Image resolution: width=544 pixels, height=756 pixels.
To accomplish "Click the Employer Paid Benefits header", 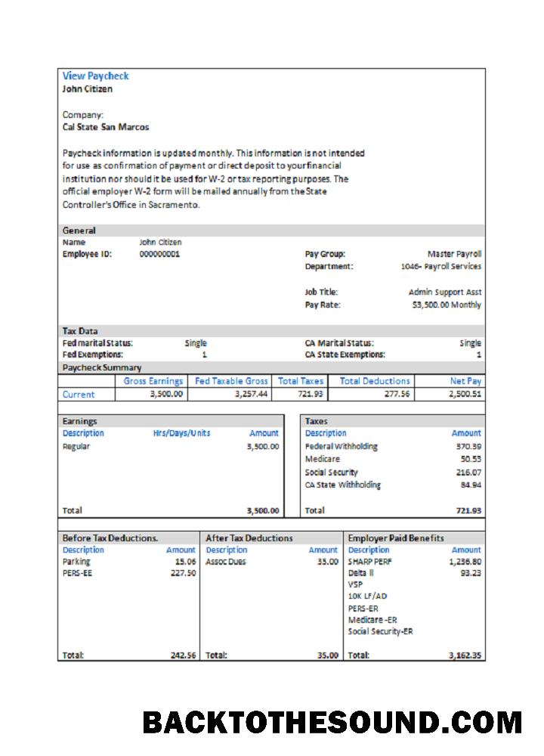I will [414, 538].
